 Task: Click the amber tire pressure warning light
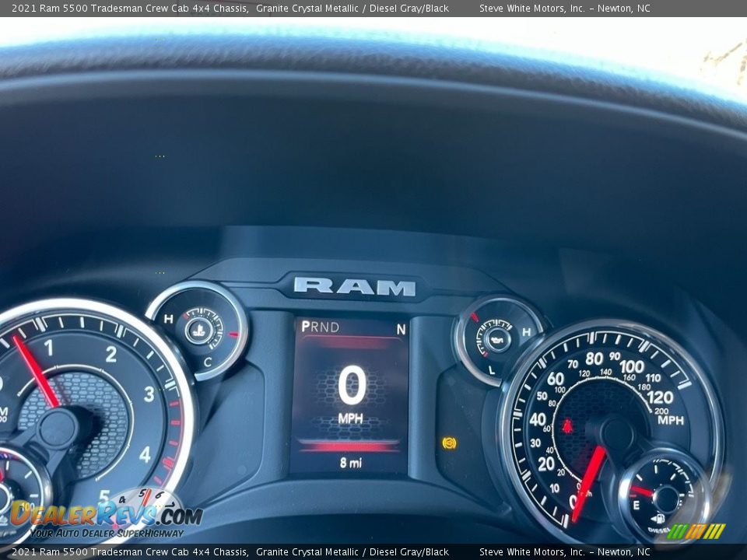pos(449,443)
